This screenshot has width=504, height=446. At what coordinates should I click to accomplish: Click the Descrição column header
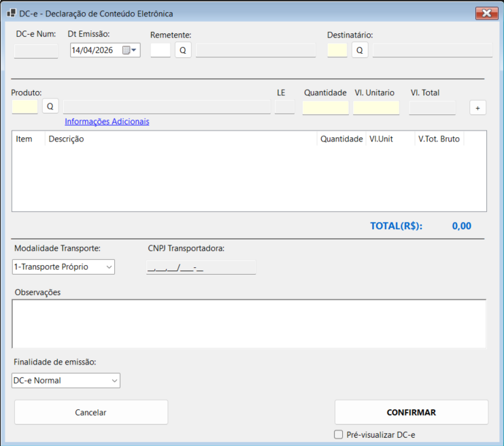[66, 139]
